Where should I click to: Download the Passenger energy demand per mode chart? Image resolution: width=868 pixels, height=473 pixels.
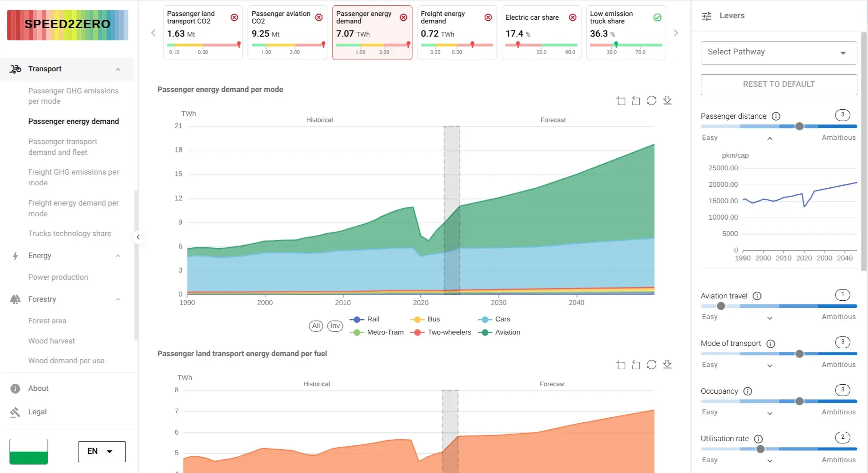click(x=667, y=100)
